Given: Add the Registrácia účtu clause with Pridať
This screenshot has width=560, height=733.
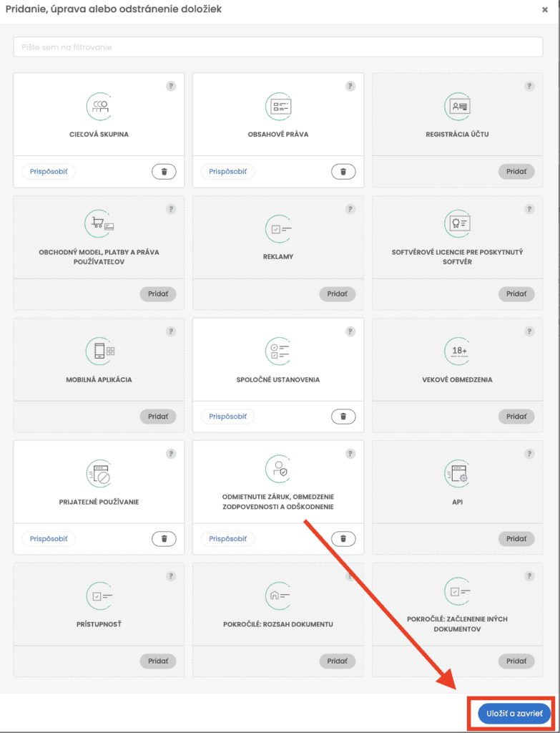Looking at the screenshot, I should click(x=516, y=172).
